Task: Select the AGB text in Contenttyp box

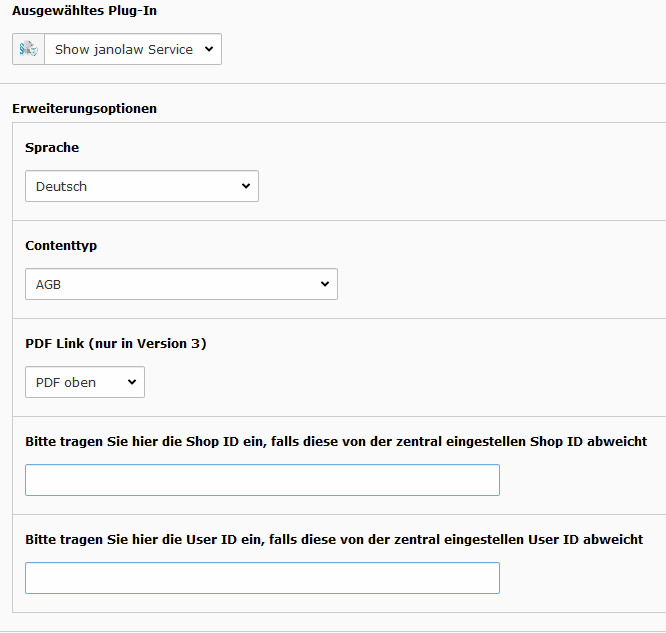Action: (48, 284)
